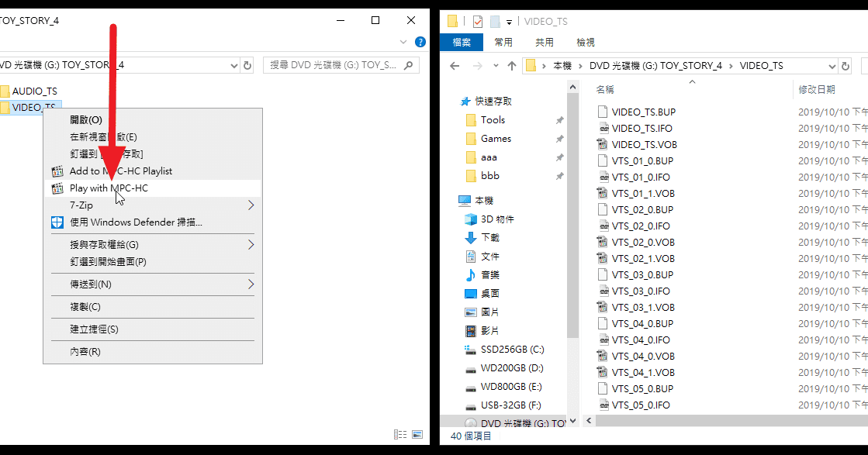This screenshot has width=868, height=455.
Task: Open recent locations dropdown arrow
Action: click(496, 66)
